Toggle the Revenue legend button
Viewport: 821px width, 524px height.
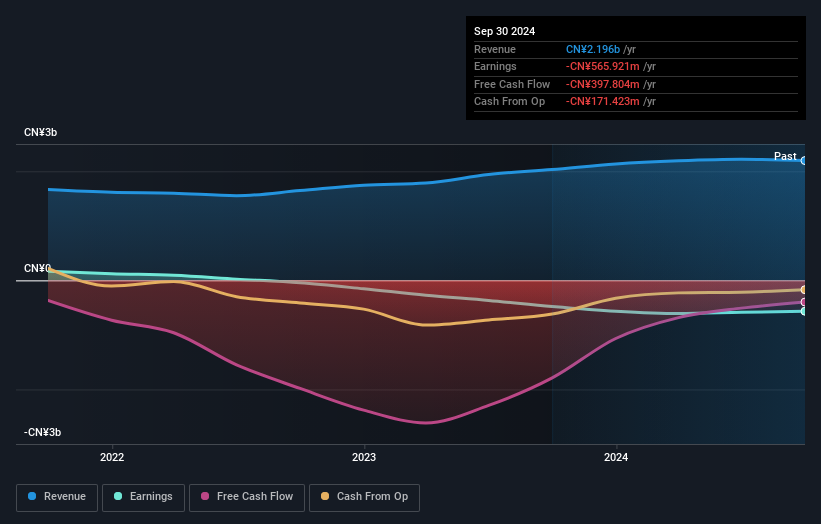(x=57, y=497)
